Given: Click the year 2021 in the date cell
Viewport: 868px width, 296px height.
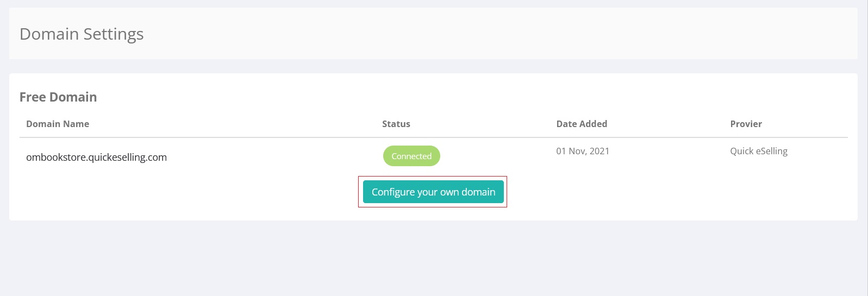Looking at the screenshot, I should [x=599, y=151].
